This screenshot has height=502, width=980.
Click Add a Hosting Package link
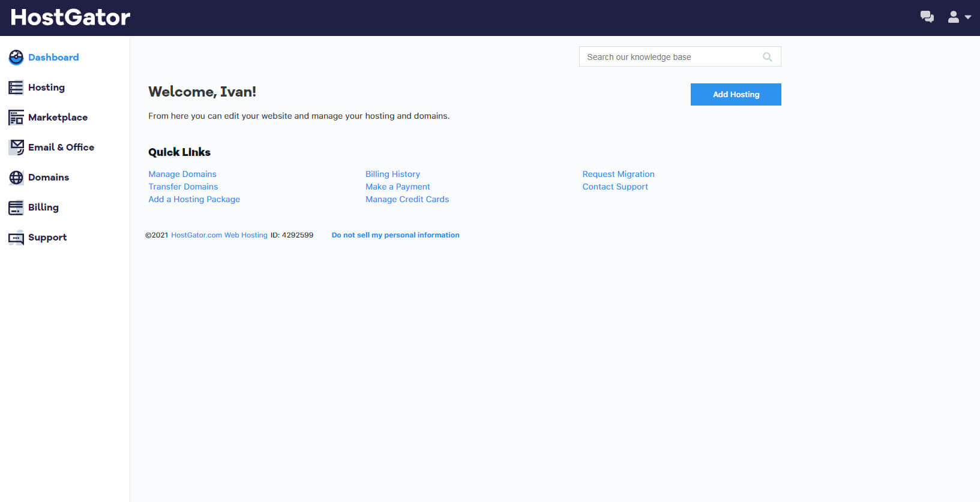pos(194,199)
